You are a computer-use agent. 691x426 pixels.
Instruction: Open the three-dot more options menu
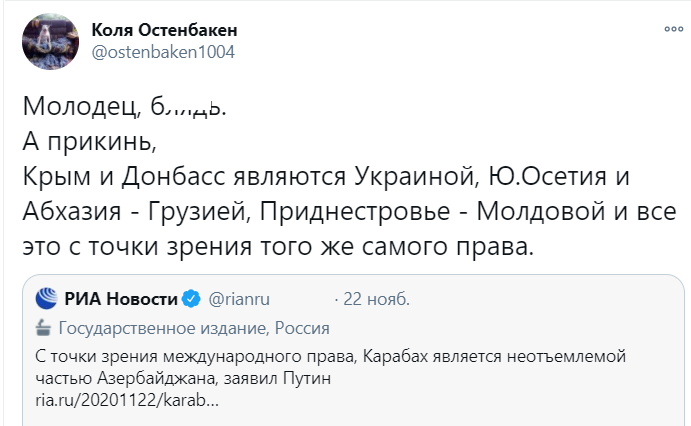coord(673,29)
